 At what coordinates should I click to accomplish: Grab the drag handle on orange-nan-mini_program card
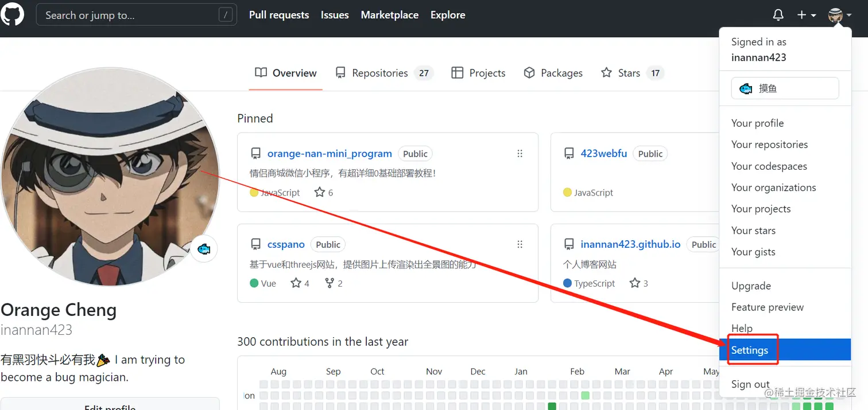[520, 154]
